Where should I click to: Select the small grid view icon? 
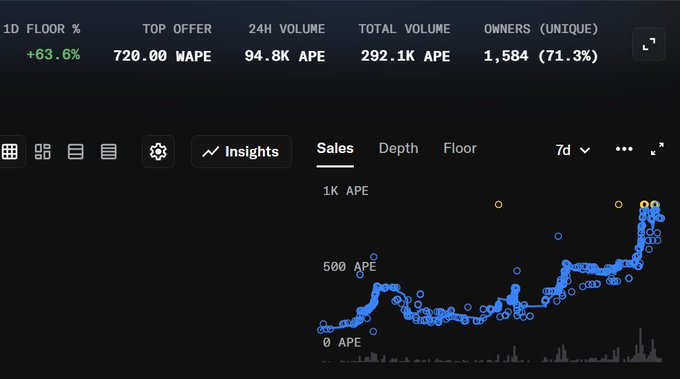coord(10,151)
